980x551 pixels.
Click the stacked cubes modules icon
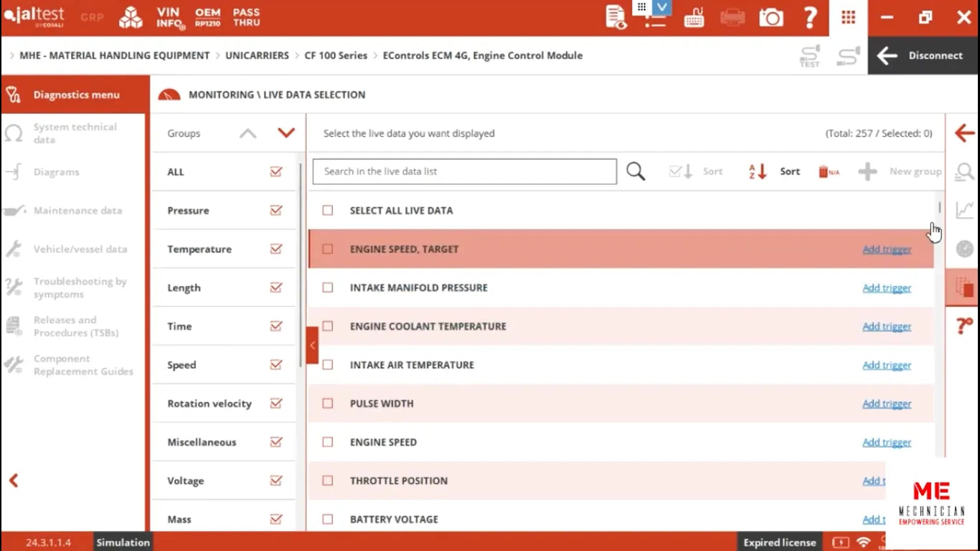[x=131, y=18]
